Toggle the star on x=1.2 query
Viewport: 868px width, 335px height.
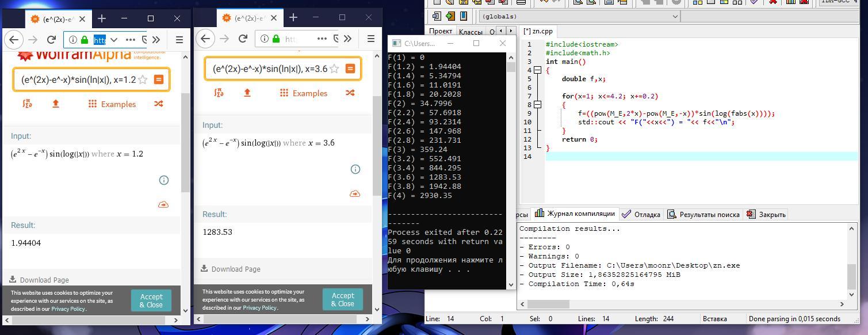[143, 79]
